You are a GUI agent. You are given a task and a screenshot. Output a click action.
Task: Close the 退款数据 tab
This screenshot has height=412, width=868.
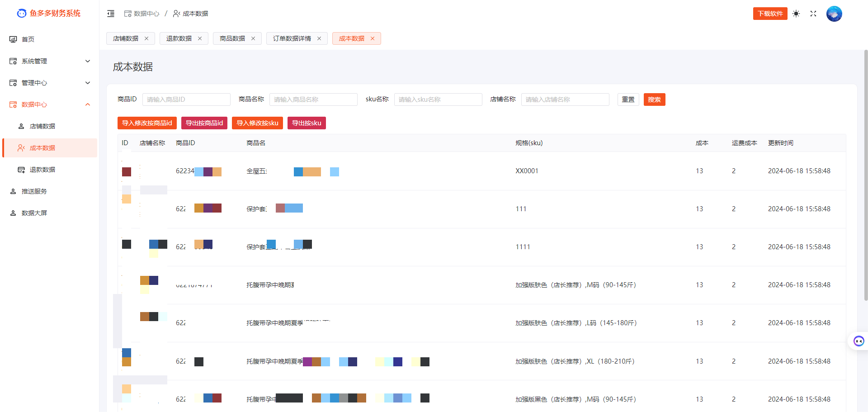pos(200,38)
